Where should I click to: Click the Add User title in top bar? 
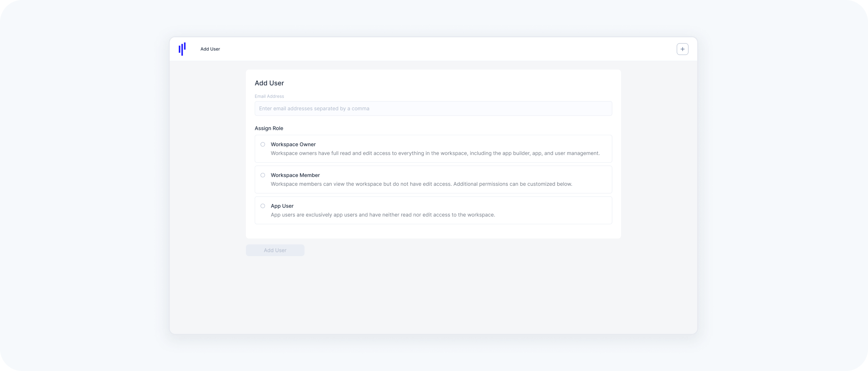pos(210,49)
